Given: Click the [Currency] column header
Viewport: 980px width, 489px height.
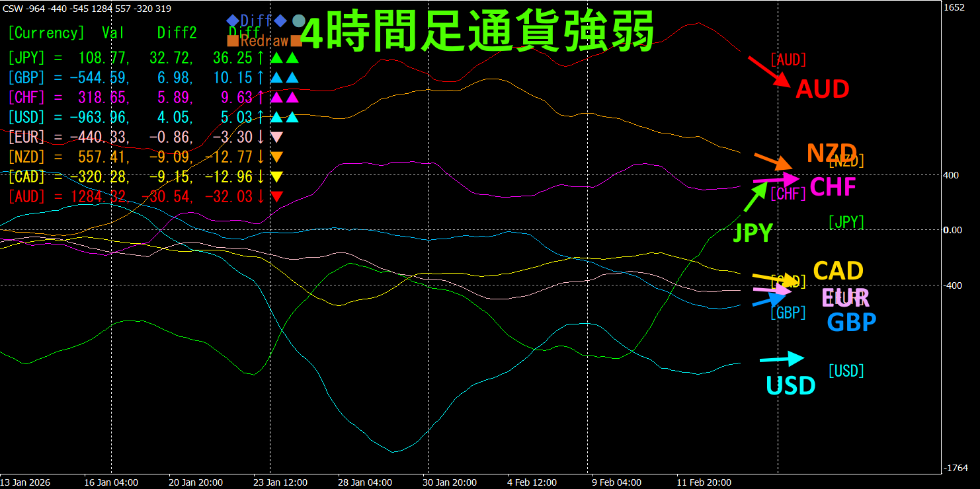Looking at the screenshot, I should coord(46,32).
